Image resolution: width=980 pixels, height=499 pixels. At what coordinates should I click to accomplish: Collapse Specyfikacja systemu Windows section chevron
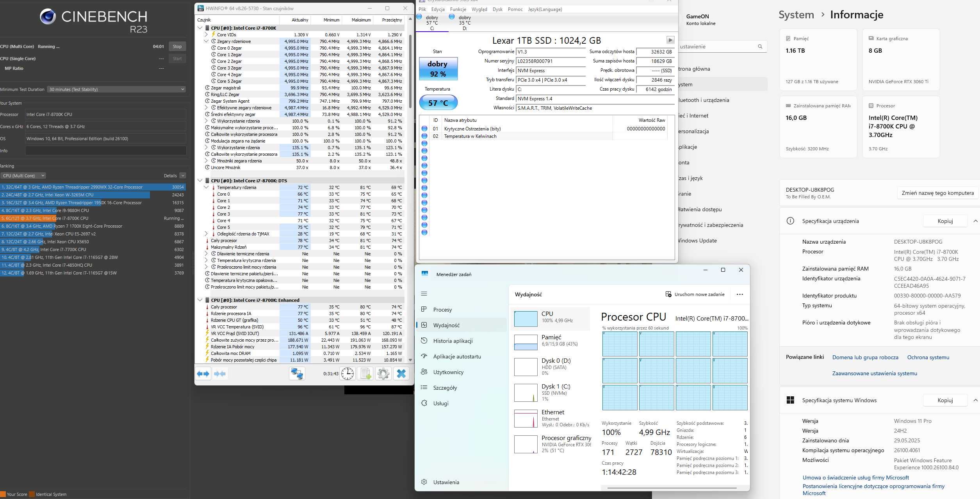[975, 400]
